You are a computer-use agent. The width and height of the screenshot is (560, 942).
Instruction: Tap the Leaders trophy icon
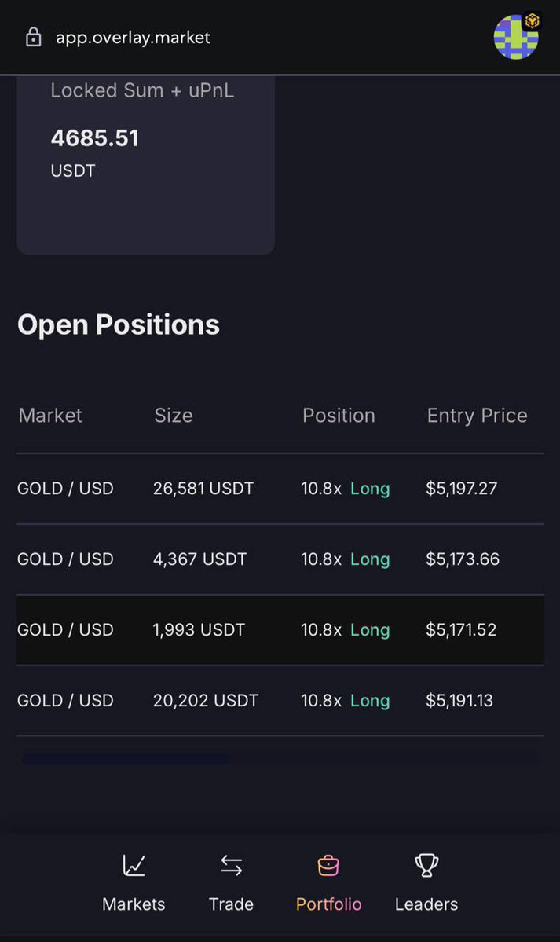coord(426,866)
